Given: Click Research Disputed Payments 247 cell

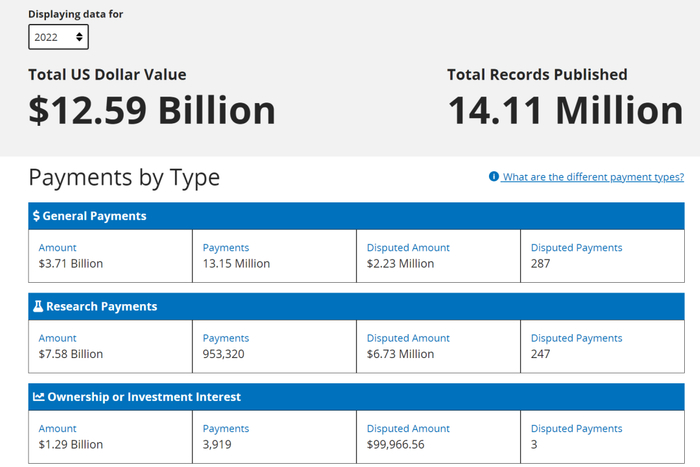Looking at the screenshot, I should (x=602, y=346).
